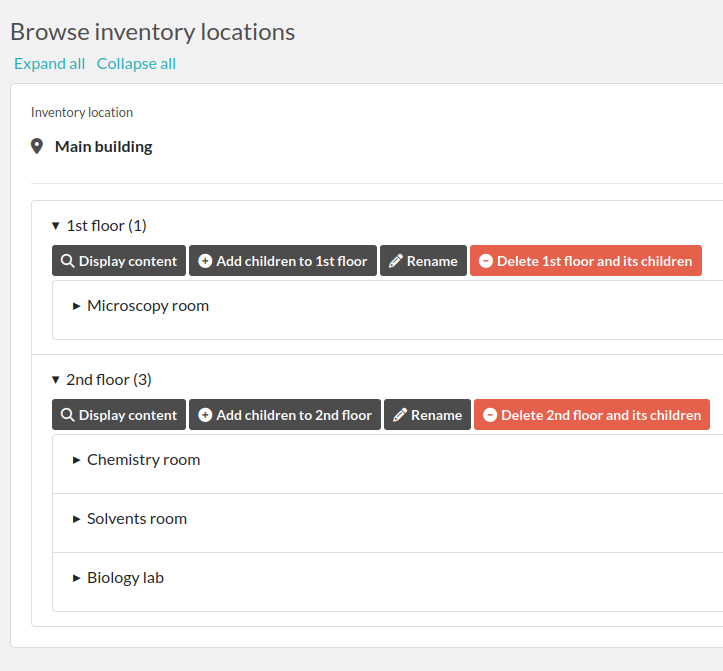Collapse the 1st floor section

point(56,226)
